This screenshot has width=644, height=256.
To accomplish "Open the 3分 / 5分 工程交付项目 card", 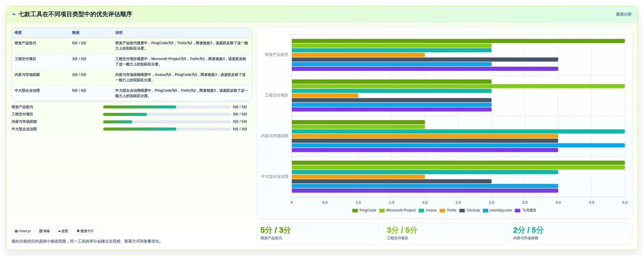I will 444,233.
